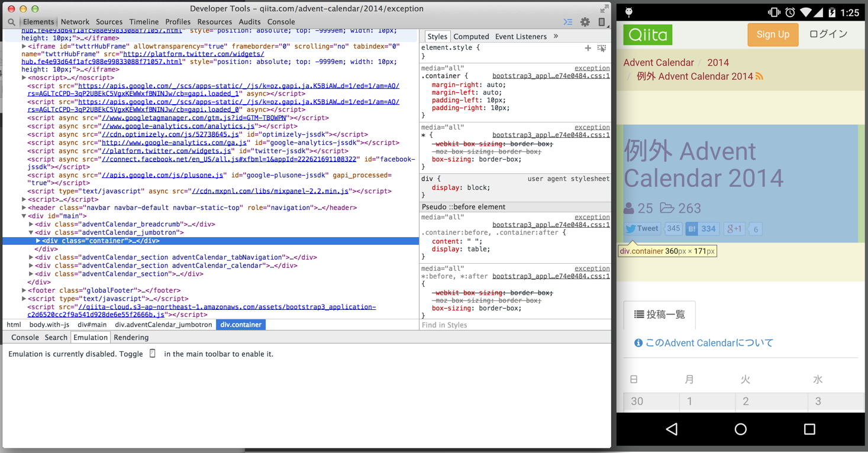Click the display: block property
This screenshot has width=868, height=453.
[461, 187]
